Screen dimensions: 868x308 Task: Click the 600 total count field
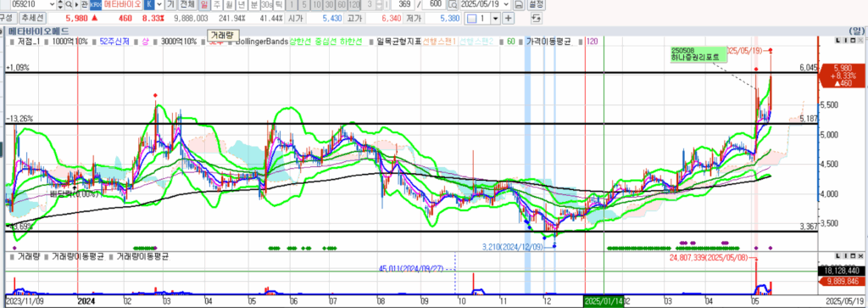433,4
